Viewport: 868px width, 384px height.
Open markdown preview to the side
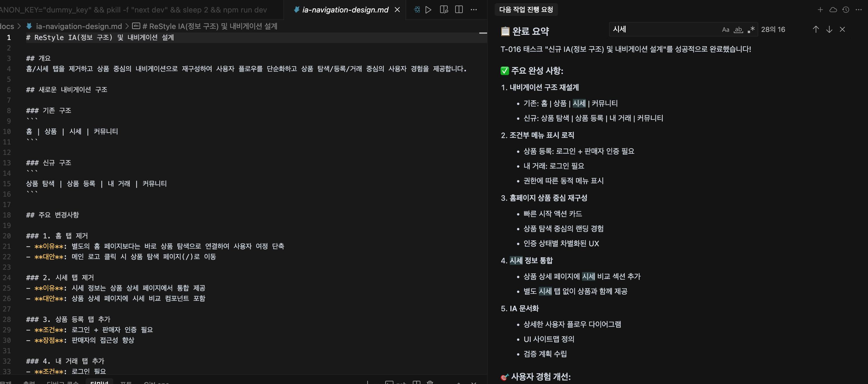pyautogui.click(x=444, y=10)
